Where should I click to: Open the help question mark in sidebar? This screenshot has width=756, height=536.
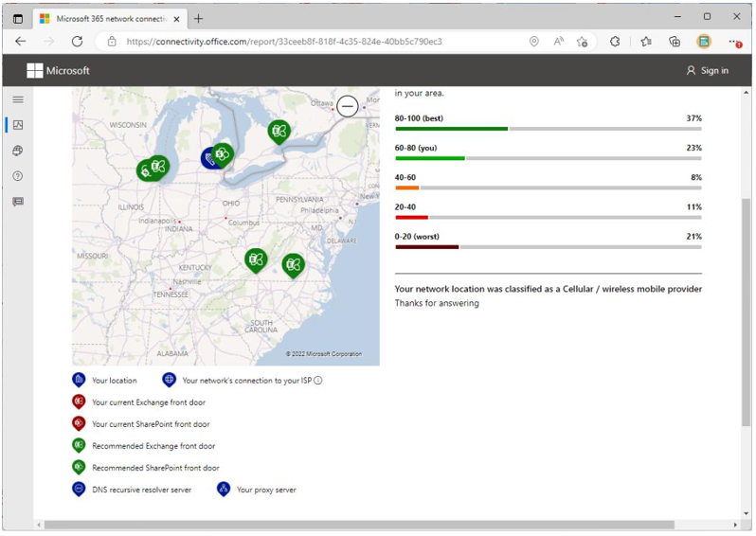18,176
